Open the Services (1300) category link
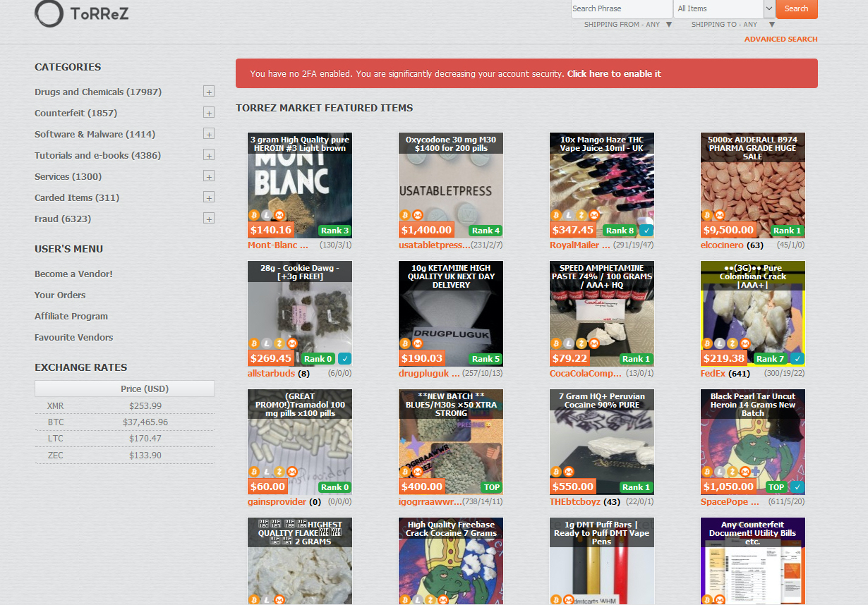This screenshot has width=868, height=605. 68,176
